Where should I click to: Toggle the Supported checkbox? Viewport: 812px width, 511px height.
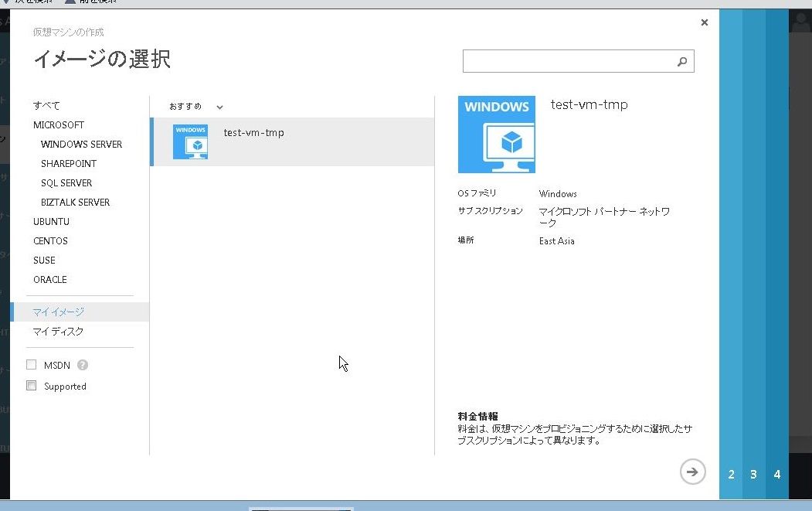pos(32,386)
